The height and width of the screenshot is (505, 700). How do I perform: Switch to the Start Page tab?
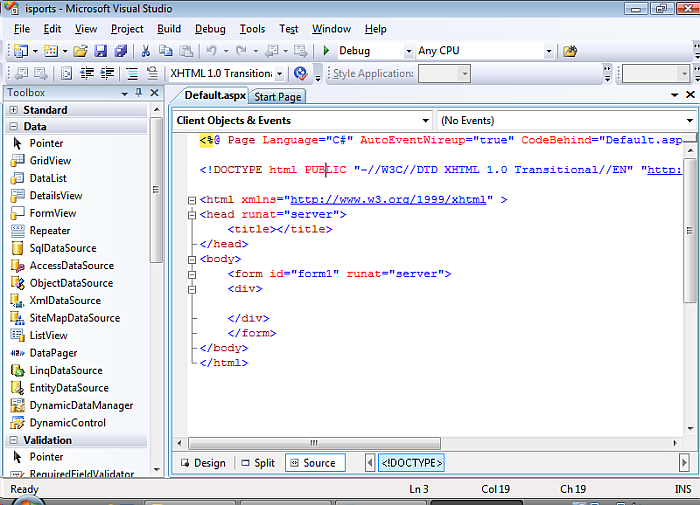tap(278, 97)
